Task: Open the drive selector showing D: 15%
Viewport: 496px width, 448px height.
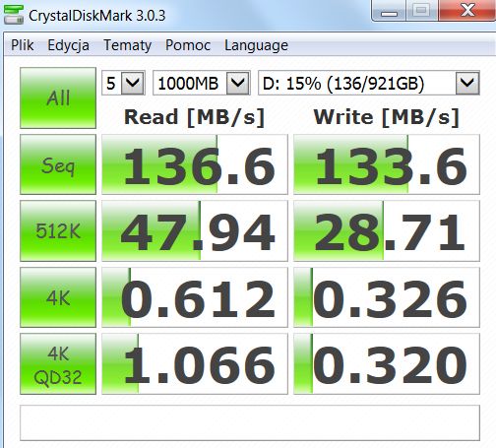Action: (369, 83)
